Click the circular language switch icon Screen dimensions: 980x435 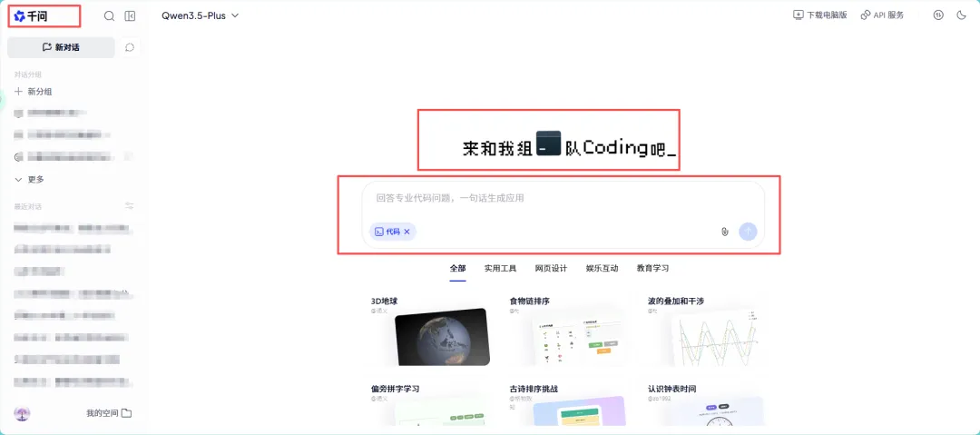click(938, 15)
